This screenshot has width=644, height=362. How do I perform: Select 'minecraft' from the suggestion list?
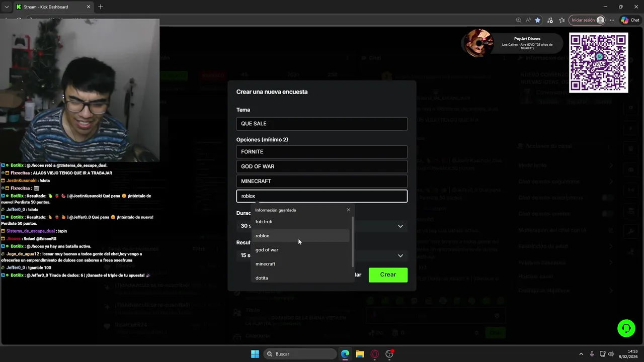[x=300, y=264]
